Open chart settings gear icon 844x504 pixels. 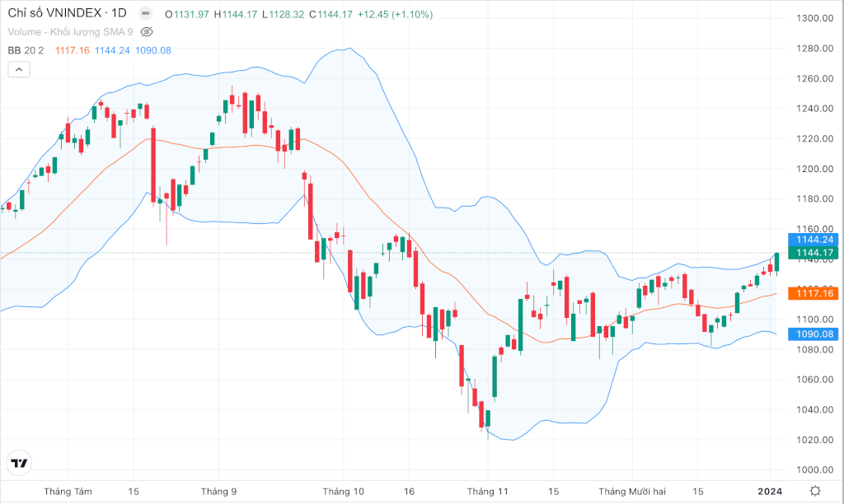tap(815, 491)
